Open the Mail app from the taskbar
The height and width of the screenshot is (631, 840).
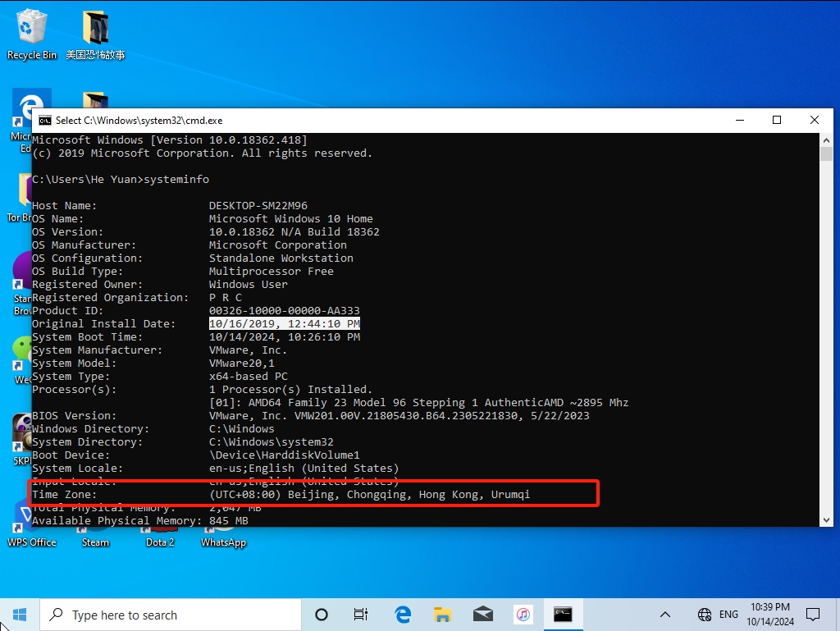pyautogui.click(x=482, y=615)
